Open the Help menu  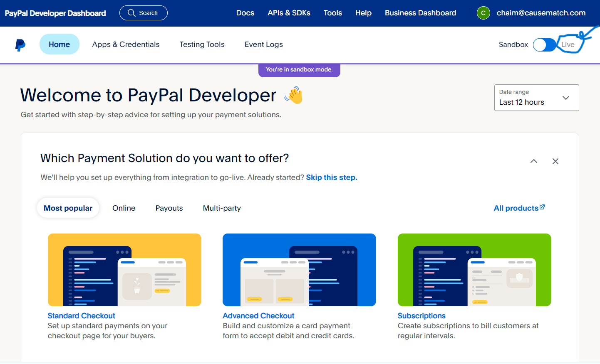[363, 13]
